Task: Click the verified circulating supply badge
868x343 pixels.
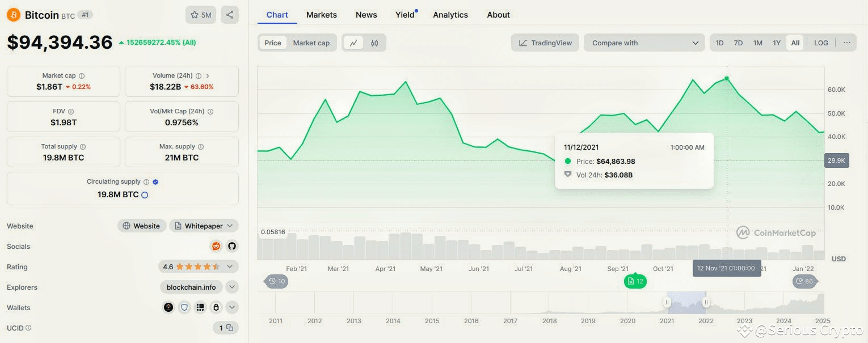Action: click(155, 182)
